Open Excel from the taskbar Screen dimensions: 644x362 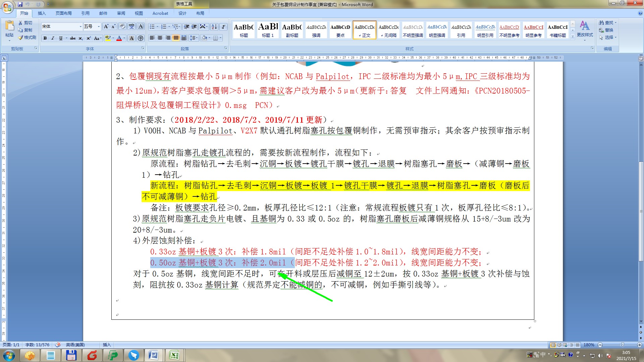pyautogui.click(x=174, y=355)
